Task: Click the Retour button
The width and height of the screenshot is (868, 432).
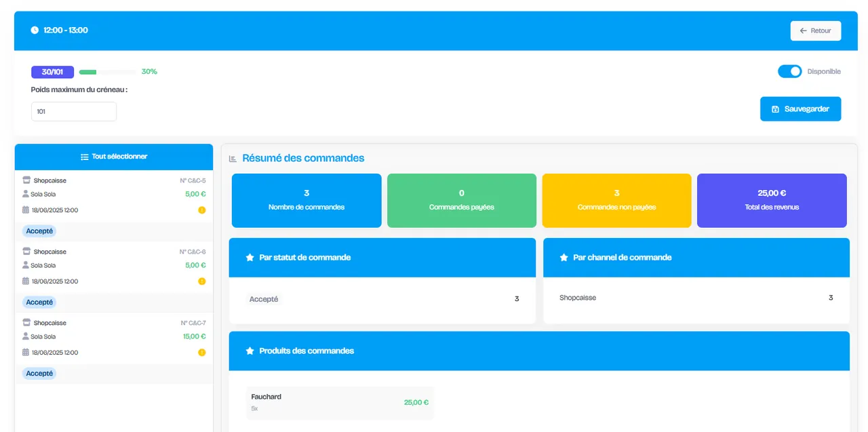Action: tap(815, 31)
